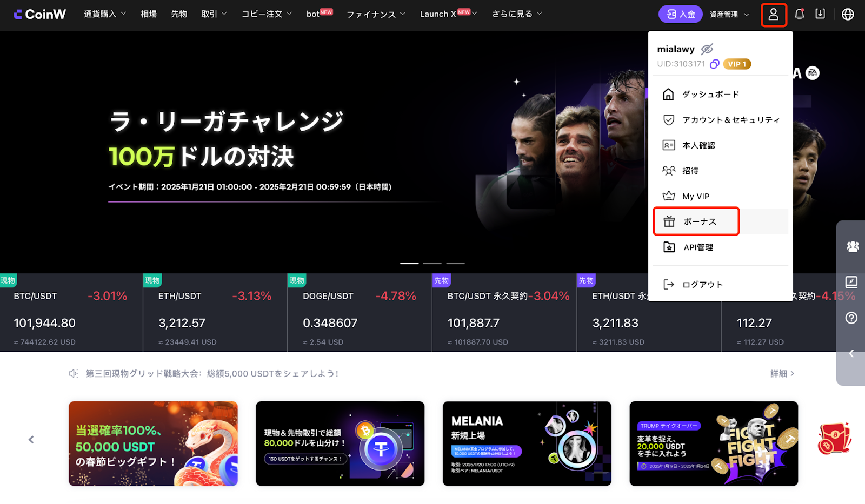Image resolution: width=865 pixels, height=504 pixels.
Task: Open 招待 menu entry
Action: point(720,171)
